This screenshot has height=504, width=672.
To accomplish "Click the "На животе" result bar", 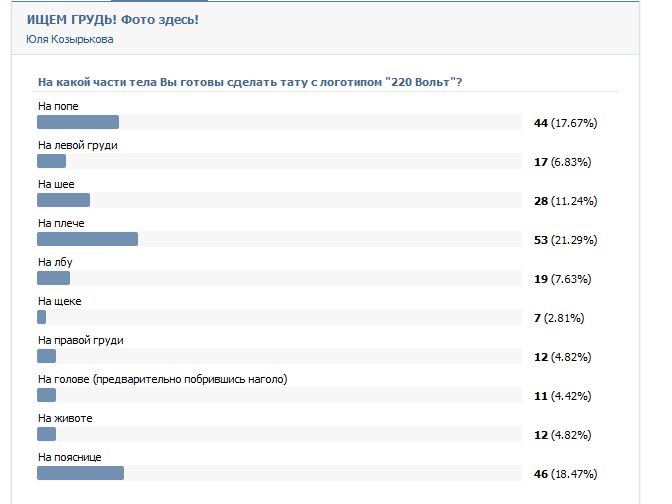I will click(47, 434).
